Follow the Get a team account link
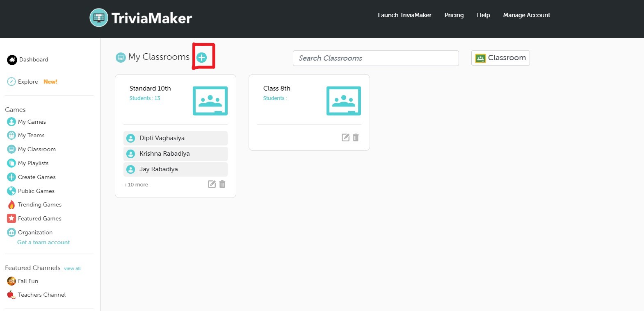644x311 pixels. (43, 243)
